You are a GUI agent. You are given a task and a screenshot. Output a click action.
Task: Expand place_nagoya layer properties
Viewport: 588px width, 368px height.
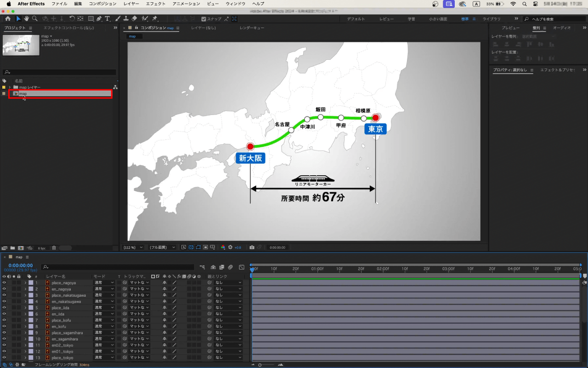point(25,283)
